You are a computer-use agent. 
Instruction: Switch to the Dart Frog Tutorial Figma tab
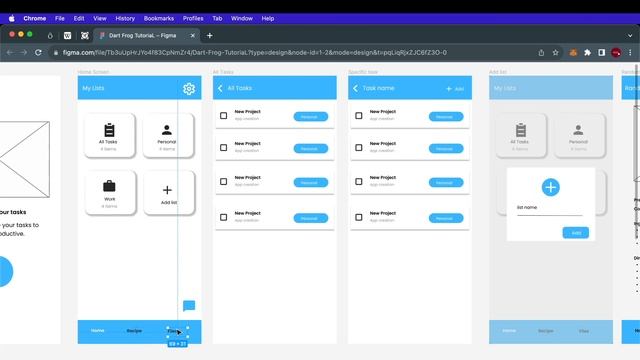(x=142, y=36)
